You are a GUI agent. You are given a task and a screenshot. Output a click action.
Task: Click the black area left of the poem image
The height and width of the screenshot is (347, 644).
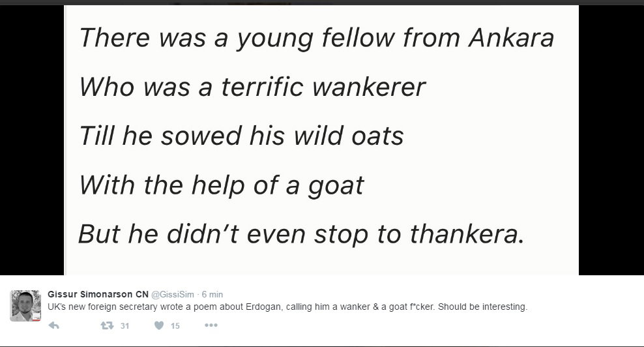[x=32, y=140]
